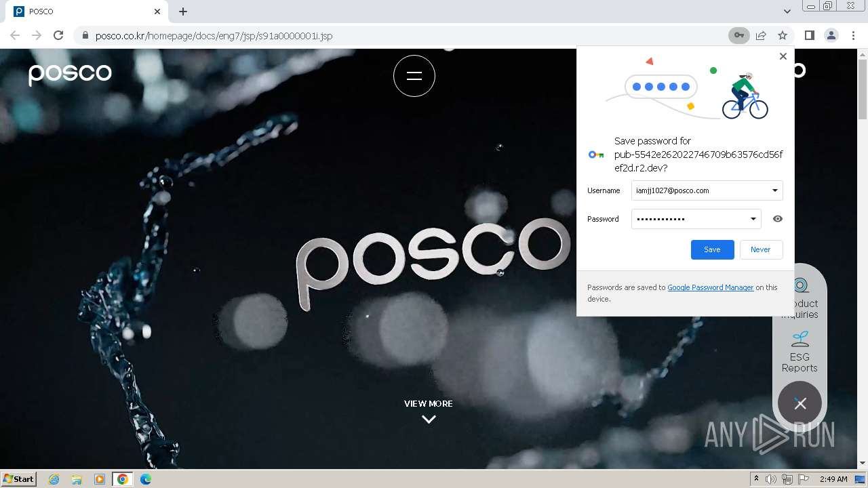Switch to the POSCO tab

tap(87, 12)
